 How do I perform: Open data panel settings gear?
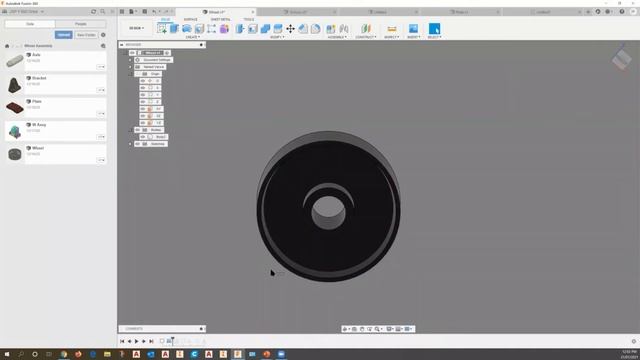pos(103,35)
